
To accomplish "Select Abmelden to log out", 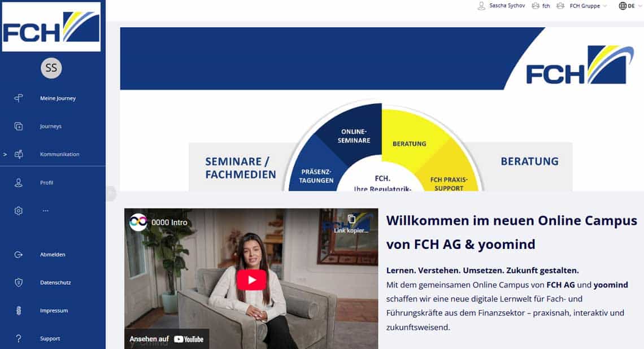I will [53, 255].
